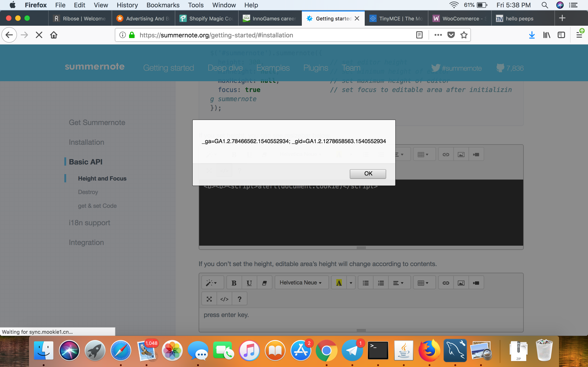
Task: Click the remove font style eraser icon
Action: (x=264, y=282)
